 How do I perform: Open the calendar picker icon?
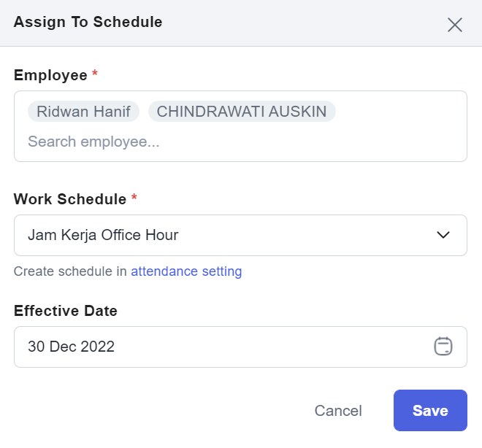pos(443,347)
